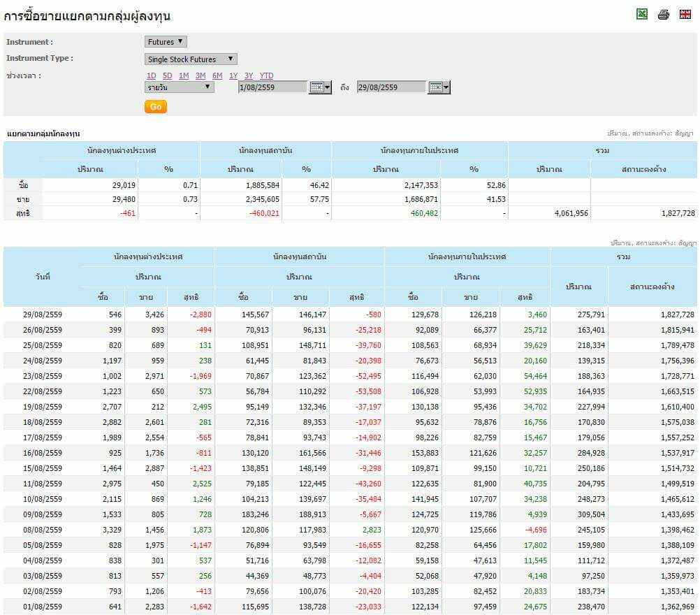
Task: Pick the 3M period shortcut
Action: click(200, 75)
